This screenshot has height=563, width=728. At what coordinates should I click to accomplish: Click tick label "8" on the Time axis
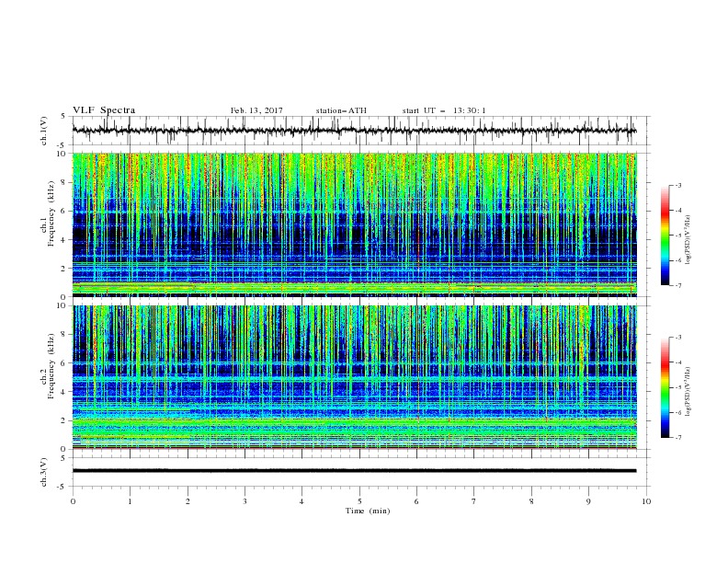click(531, 501)
